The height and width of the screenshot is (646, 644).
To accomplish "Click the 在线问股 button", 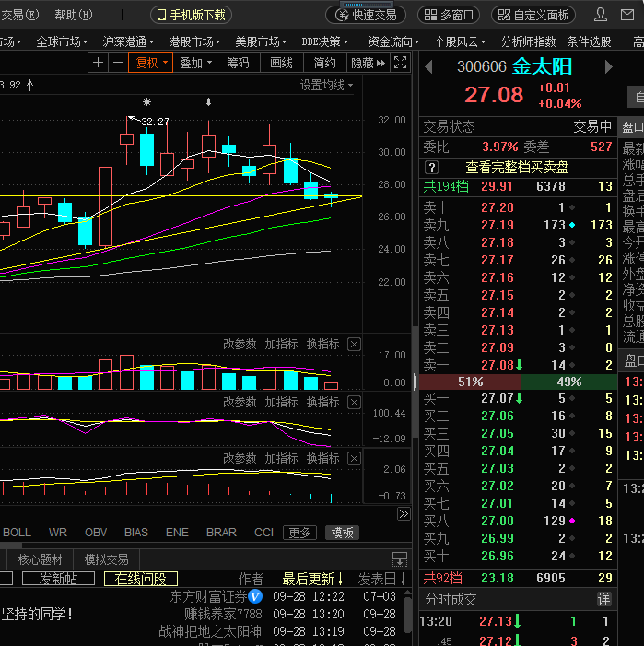I will click(x=141, y=579).
